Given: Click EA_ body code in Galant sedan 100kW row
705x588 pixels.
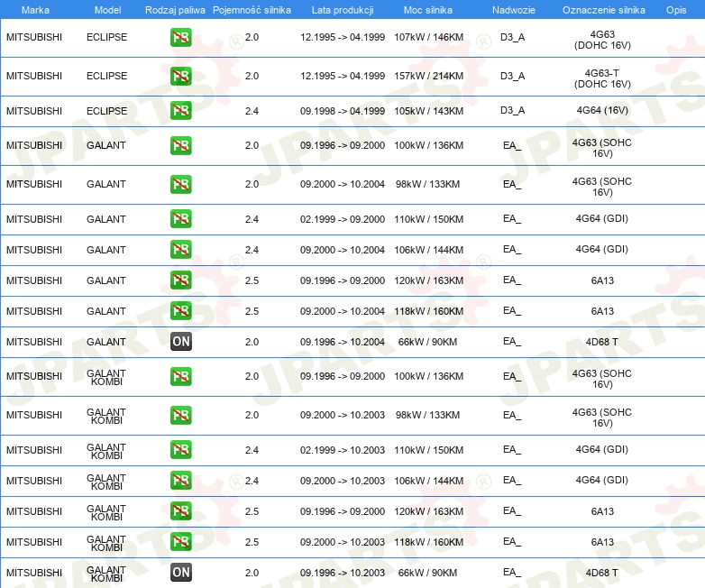Looking at the screenshot, I should [512, 146].
